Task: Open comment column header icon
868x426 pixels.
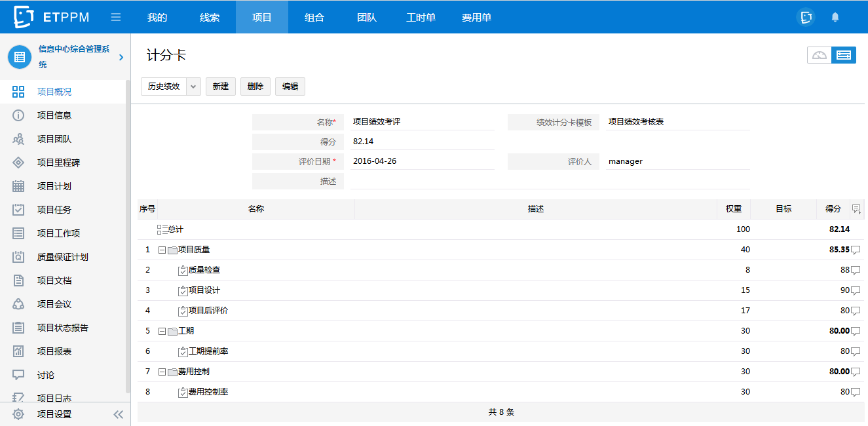Action: pyautogui.click(x=856, y=209)
